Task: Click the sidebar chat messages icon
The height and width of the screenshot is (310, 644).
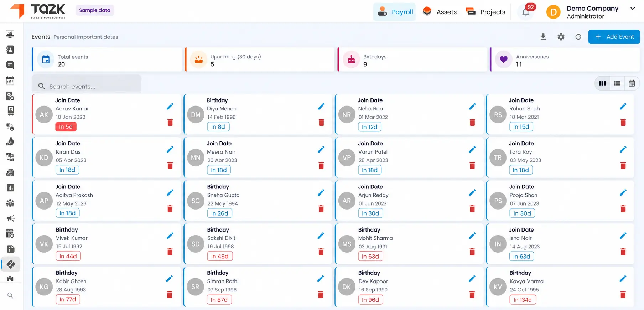Action: tap(10, 65)
